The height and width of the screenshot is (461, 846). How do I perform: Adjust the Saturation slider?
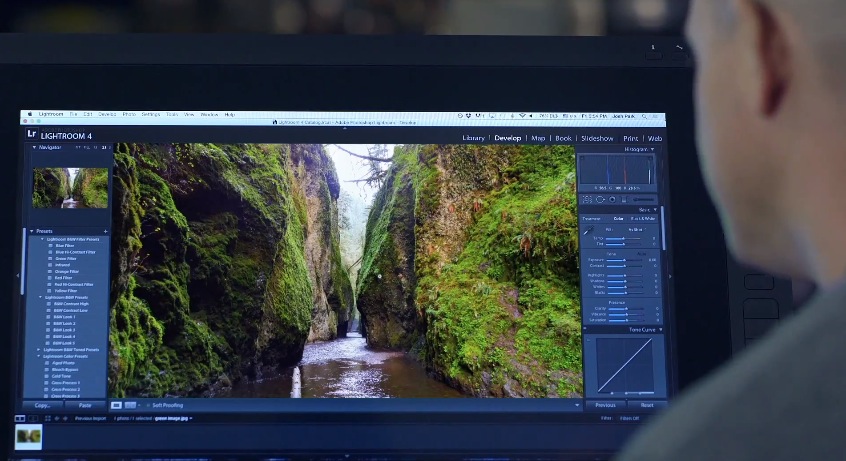tap(626, 320)
